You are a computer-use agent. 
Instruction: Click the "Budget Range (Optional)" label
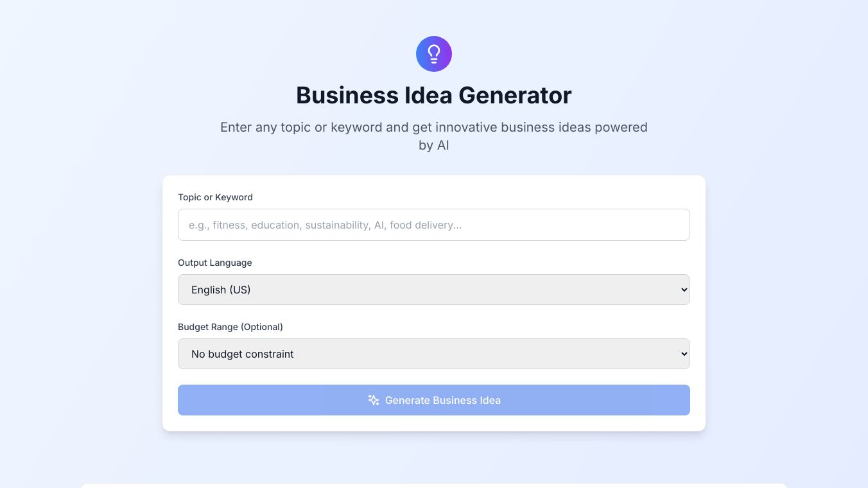[230, 327]
